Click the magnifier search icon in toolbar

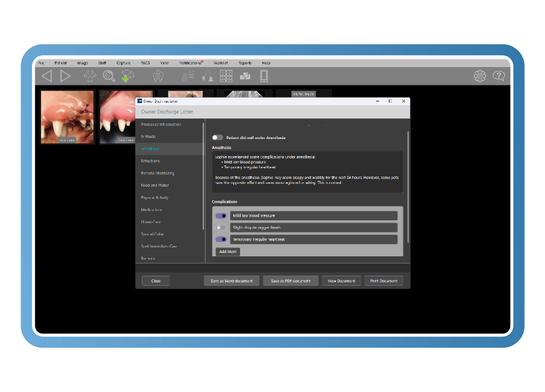click(x=109, y=76)
